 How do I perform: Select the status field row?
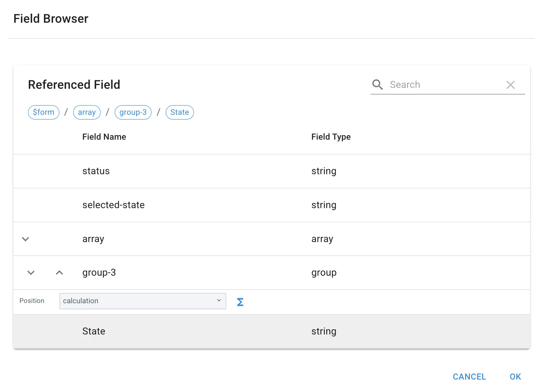[96, 171]
